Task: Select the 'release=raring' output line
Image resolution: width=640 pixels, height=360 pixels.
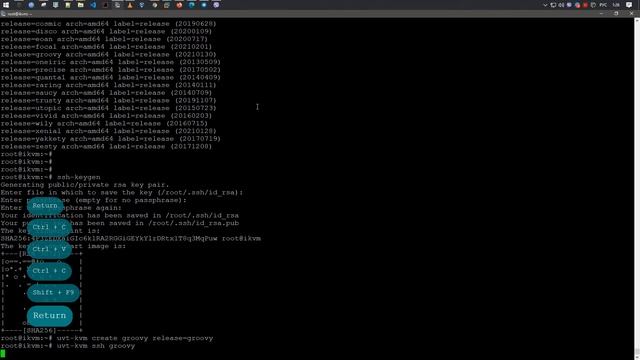Action: pos(109,85)
